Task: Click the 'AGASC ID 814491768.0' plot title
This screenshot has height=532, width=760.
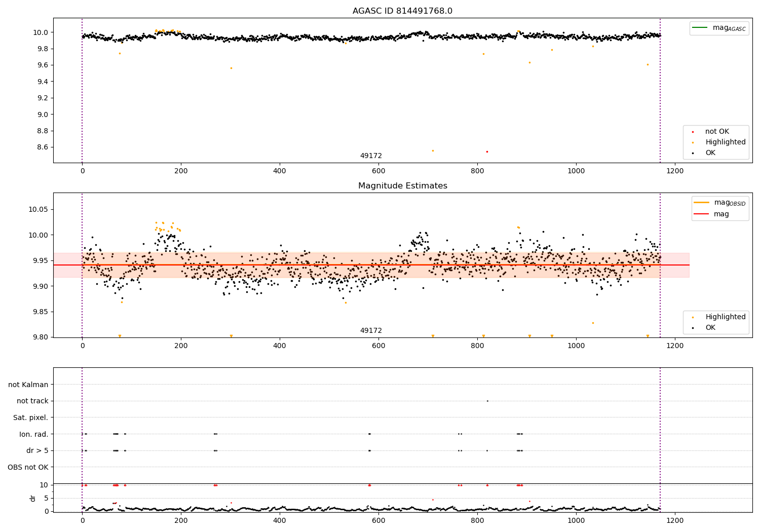Action: click(402, 11)
